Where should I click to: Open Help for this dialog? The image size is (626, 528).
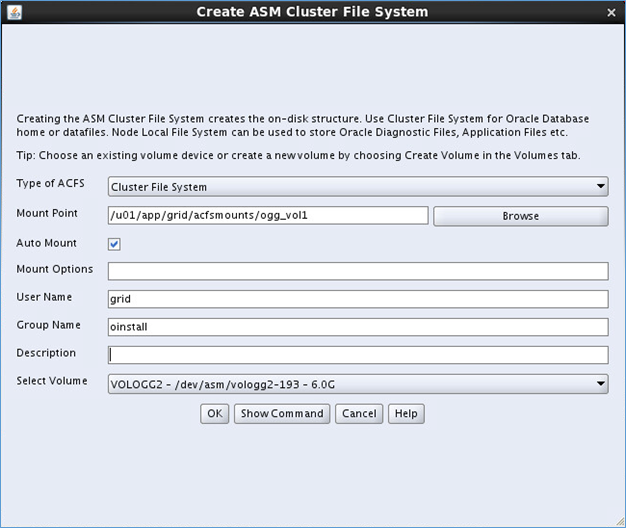pos(406,413)
